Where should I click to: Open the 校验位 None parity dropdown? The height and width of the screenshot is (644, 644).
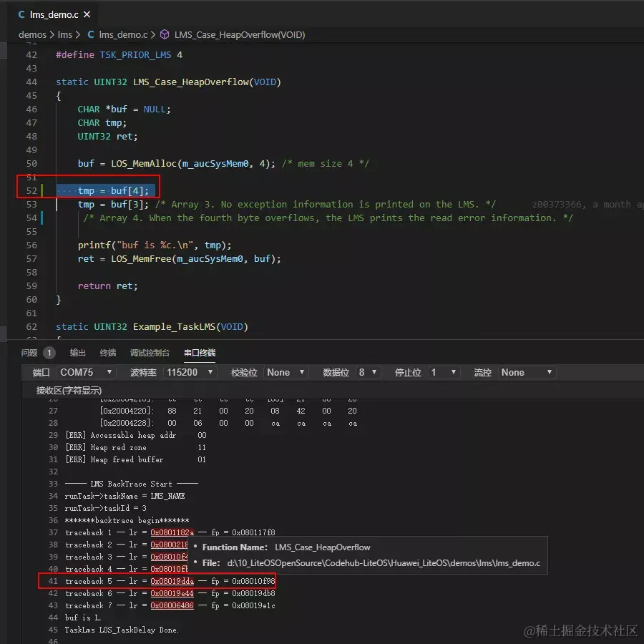click(286, 373)
